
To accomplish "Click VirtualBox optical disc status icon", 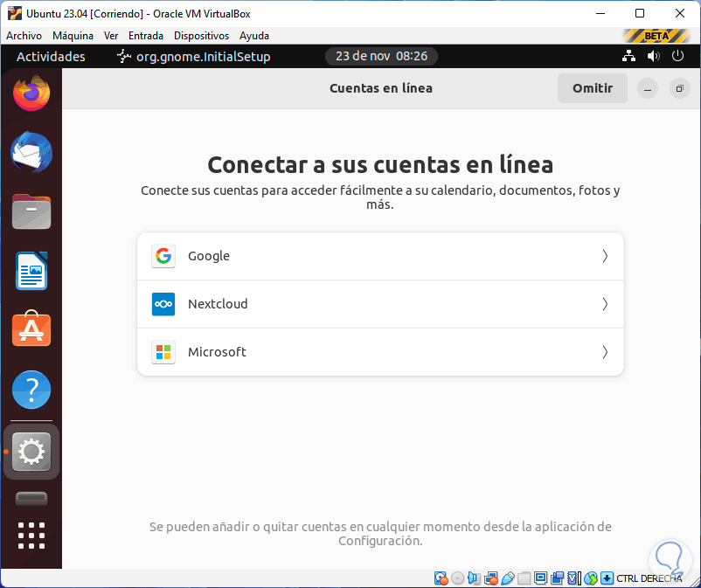I will 458,578.
